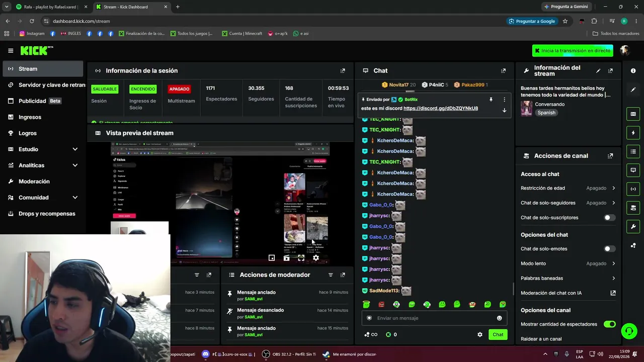Open Moderación del chat con IA
Image resolution: width=644 pixels, height=362 pixels.
coord(568,293)
